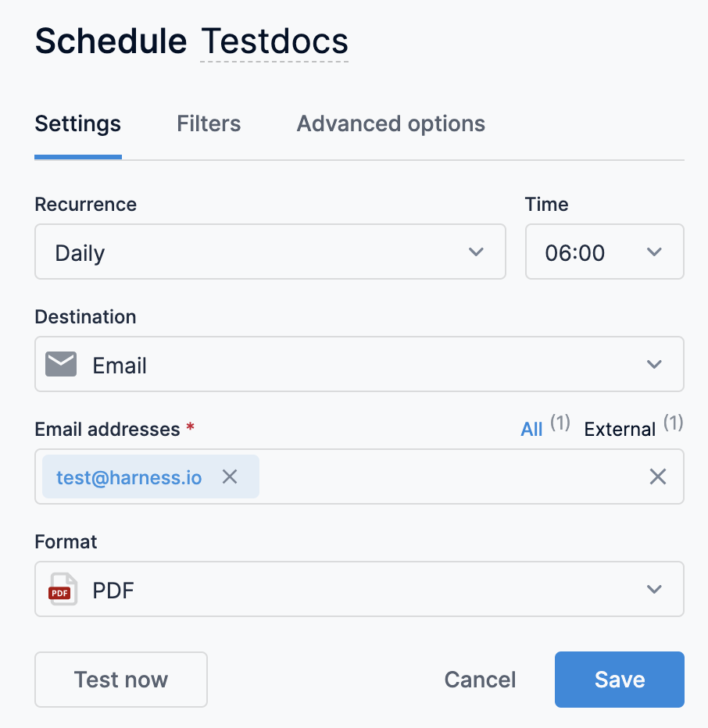This screenshot has width=708, height=728.
Task: Clear all email addresses with X
Action: pyautogui.click(x=658, y=476)
